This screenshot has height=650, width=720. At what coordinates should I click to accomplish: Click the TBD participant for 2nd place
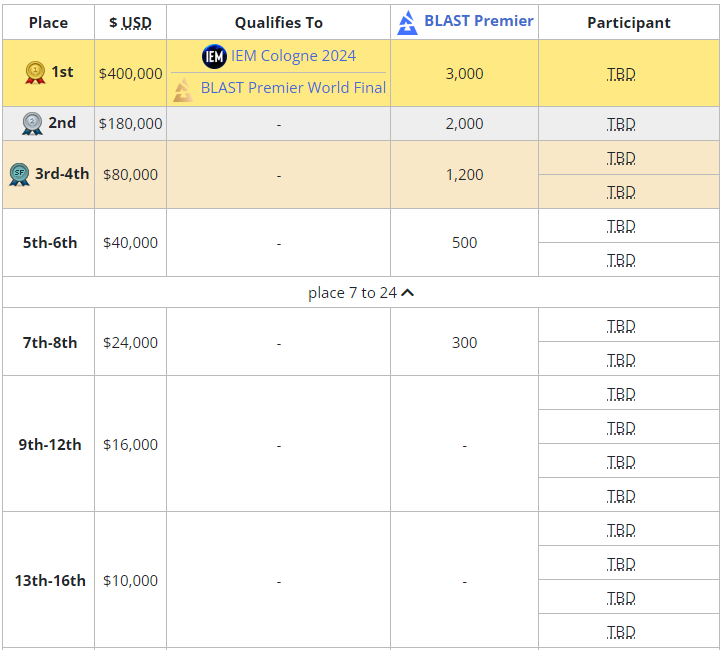tap(621, 124)
